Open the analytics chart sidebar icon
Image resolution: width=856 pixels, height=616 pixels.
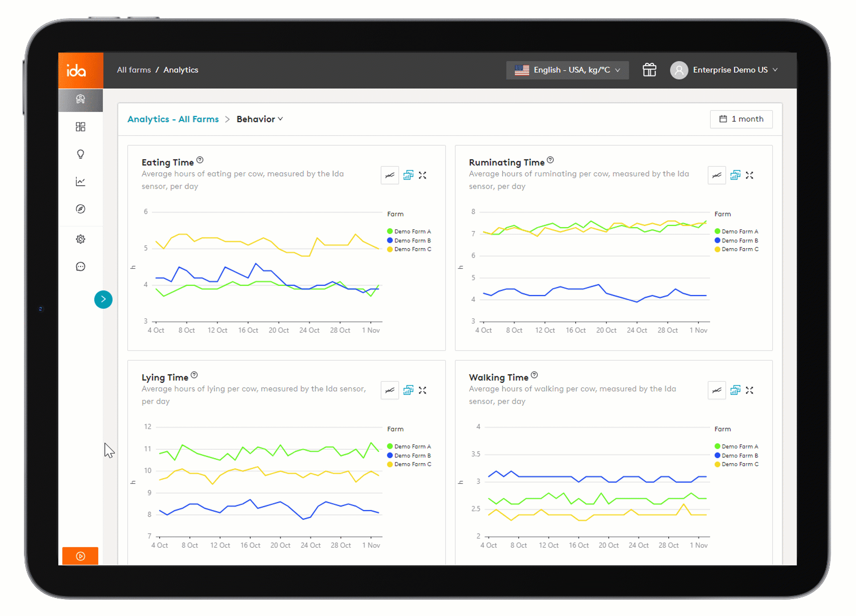coord(80,182)
